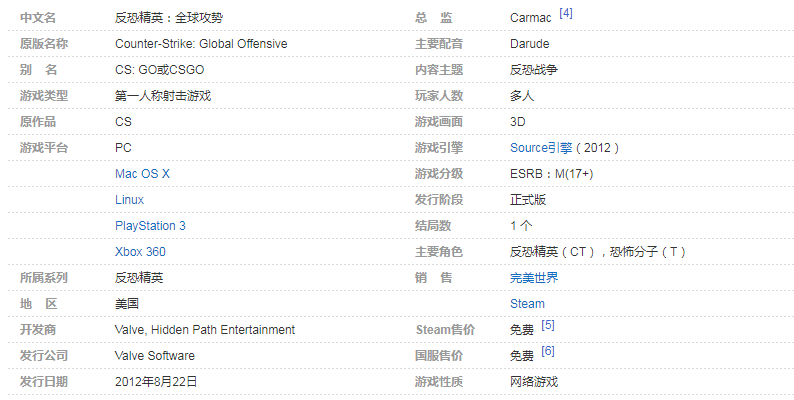Viewport: 794px width, 400px height.
Task: Click the 游戏性质 label
Action: point(439,382)
